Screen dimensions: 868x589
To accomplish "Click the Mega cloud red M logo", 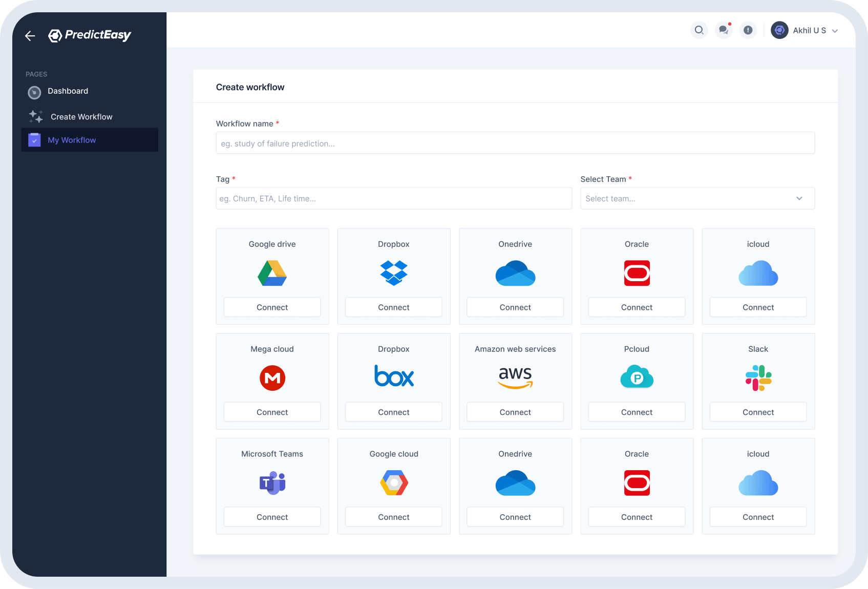I will (272, 378).
